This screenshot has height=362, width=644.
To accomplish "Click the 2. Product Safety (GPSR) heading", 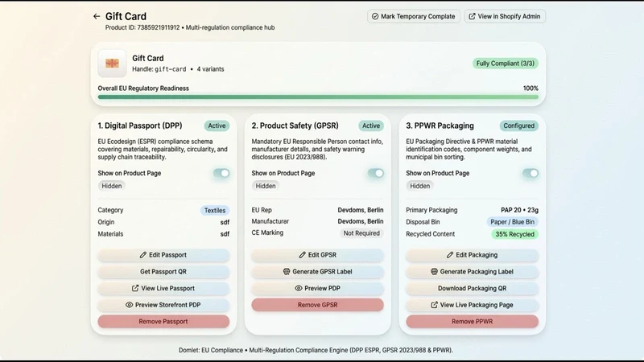I will pyautogui.click(x=295, y=125).
